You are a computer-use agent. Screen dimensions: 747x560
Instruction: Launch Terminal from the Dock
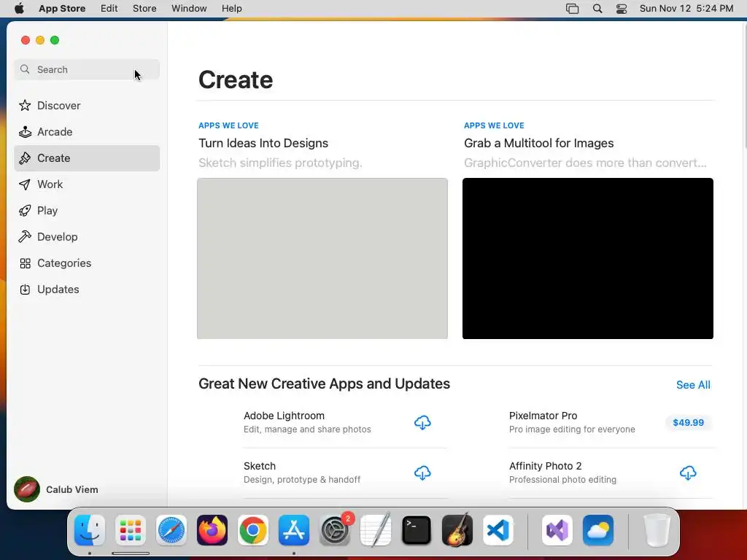coord(417,530)
